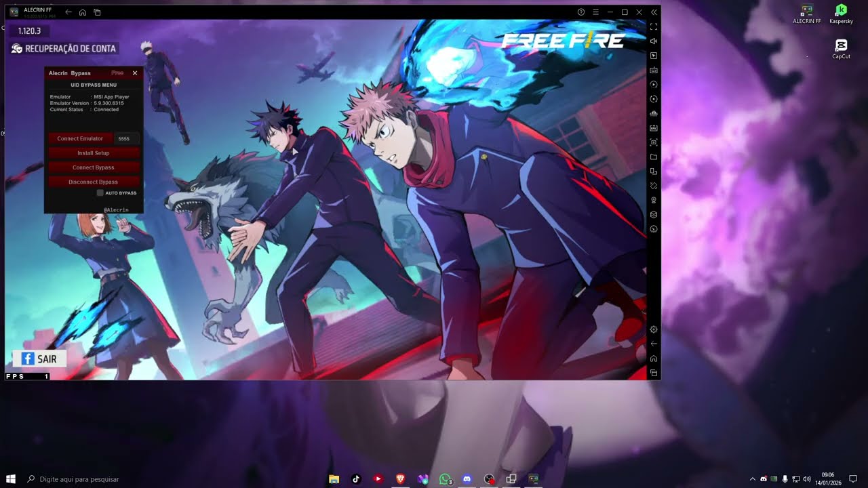Screen dimensions: 868x488
Task: Open the Windows Start menu
Action: [11, 479]
